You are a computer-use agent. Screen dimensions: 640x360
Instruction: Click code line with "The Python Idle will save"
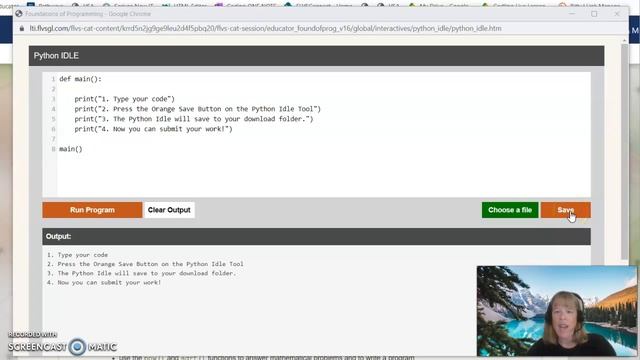(194, 119)
